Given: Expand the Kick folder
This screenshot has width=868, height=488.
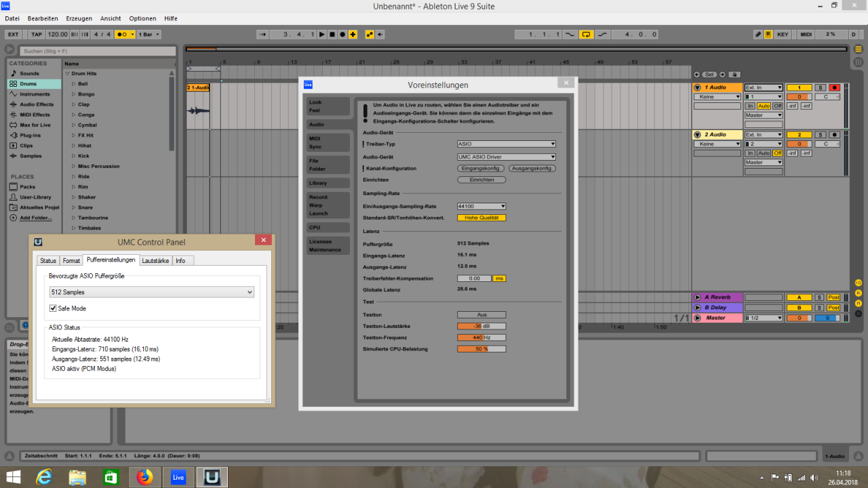Looking at the screenshot, I should click(x=74, y=156).
